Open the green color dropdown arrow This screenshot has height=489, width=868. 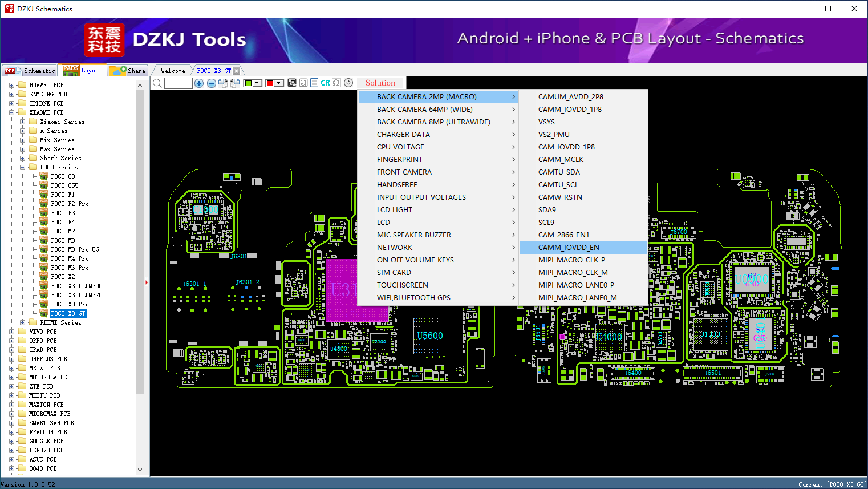tap(257, 83)
